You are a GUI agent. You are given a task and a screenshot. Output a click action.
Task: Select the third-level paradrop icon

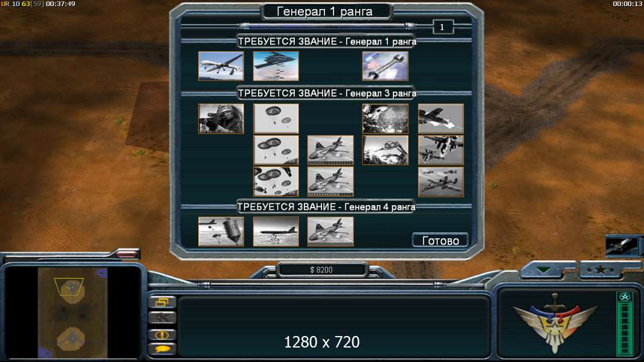[276, 182]
